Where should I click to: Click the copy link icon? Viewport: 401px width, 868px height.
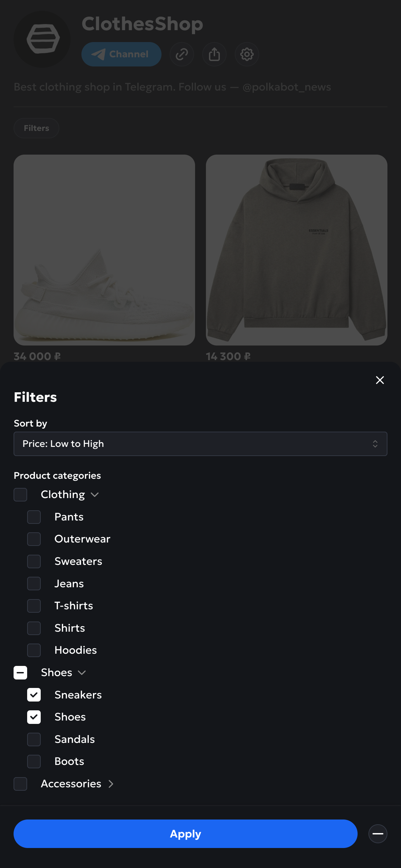[x=182, y=54]
